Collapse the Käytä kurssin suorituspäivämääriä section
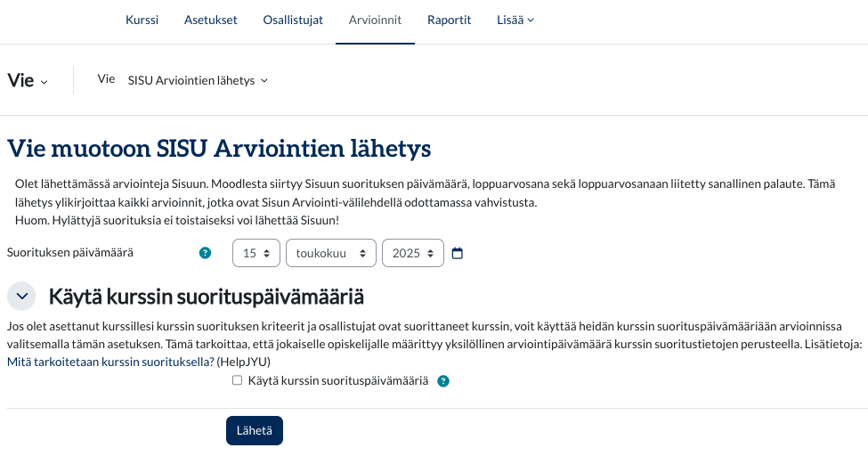Screen dimensions: 868x456 click(x=21, y=296)
